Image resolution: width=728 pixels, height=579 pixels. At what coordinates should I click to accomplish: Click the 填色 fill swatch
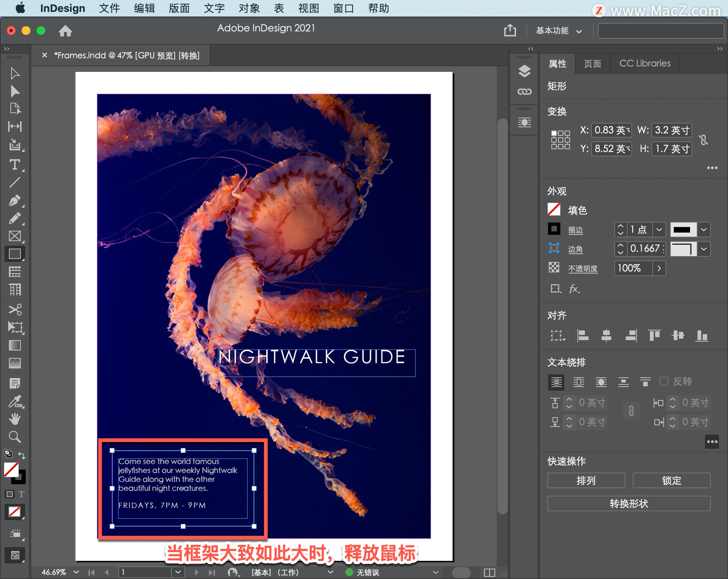554,209
